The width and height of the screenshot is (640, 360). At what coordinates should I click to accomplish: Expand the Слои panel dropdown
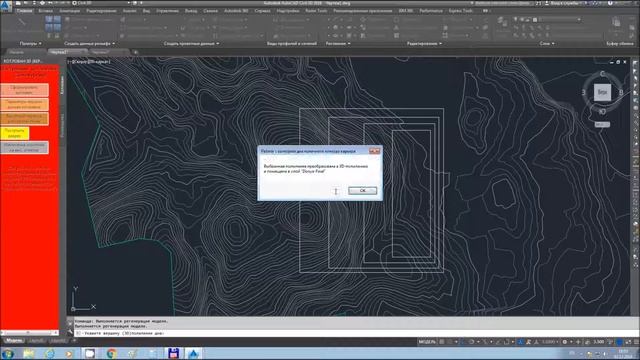pyautogui.click(x=547, y=43)
